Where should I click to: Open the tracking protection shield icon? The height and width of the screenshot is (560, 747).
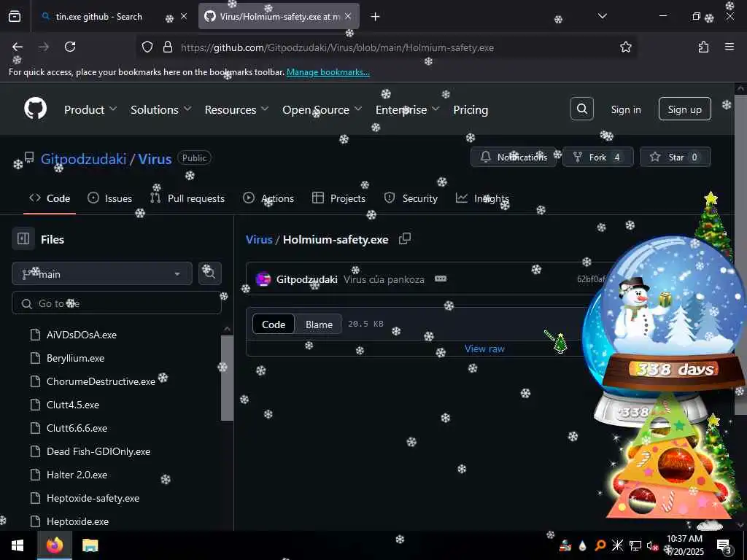(x=147, y=47)
